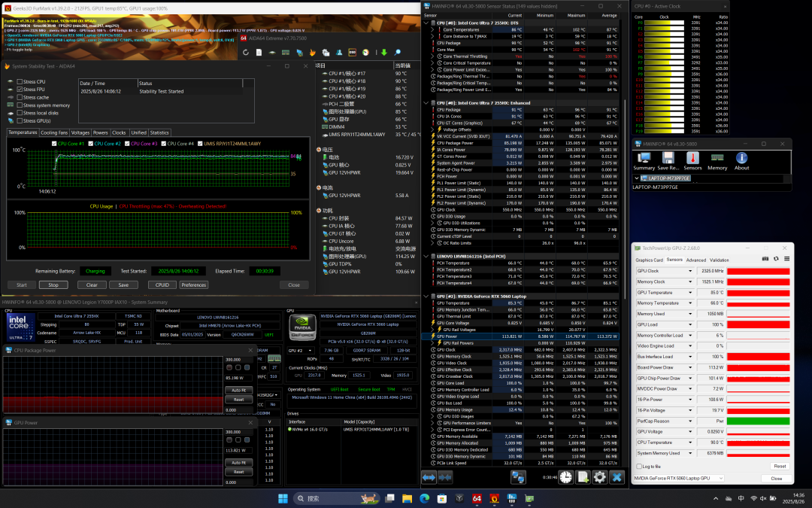Enable Stress system memory checkbox
812x508 pixels.
click(20, 105)
